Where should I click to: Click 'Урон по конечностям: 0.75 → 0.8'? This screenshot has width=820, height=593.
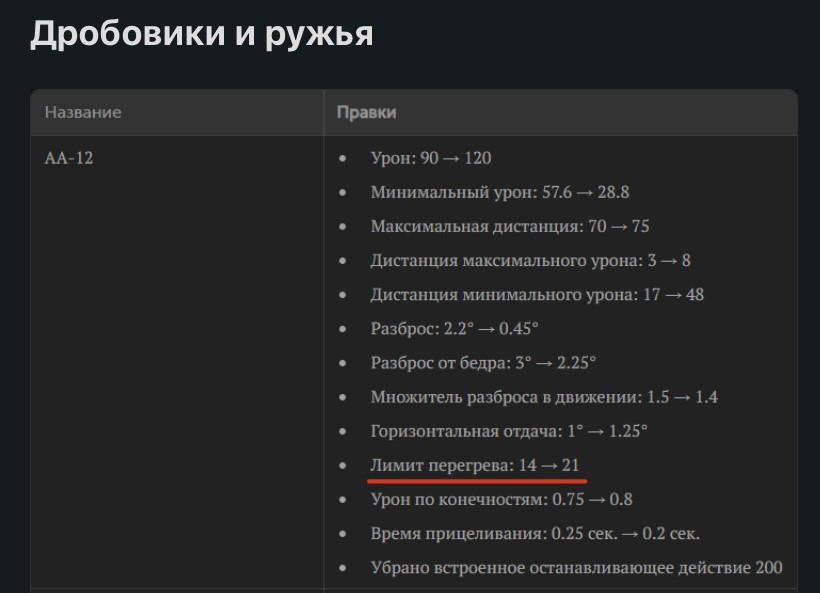click(x=502, y=499)
